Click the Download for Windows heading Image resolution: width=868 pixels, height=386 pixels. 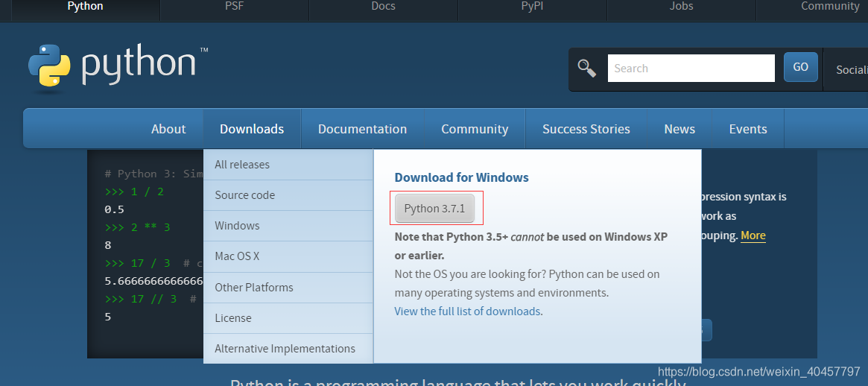coord(462,178)
